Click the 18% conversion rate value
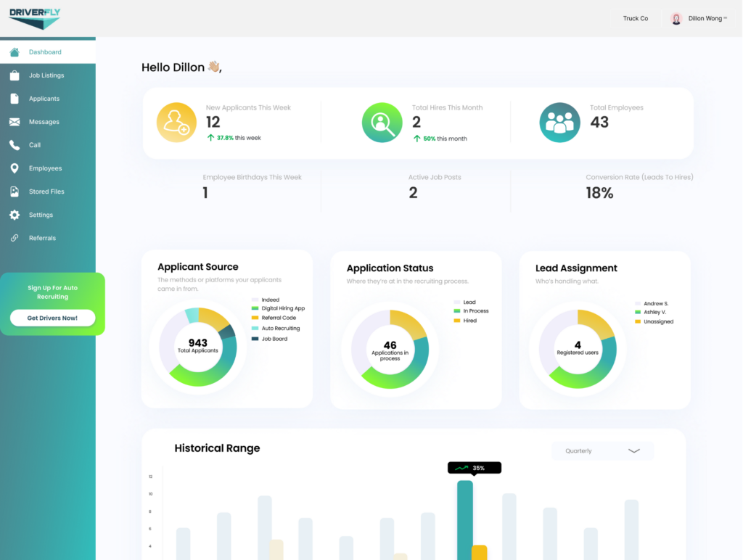 click(599, 193)
